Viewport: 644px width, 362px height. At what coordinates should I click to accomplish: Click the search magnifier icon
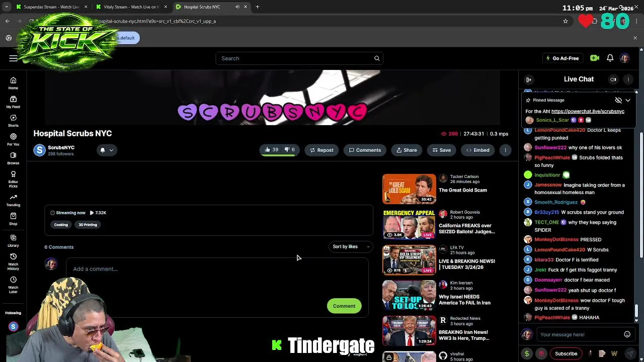tap(376, 58)
